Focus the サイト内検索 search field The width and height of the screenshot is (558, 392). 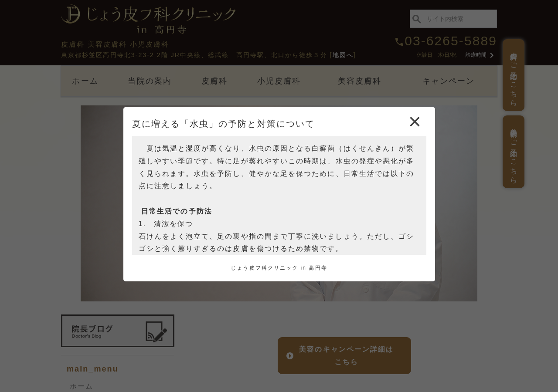tap(453, 19)
